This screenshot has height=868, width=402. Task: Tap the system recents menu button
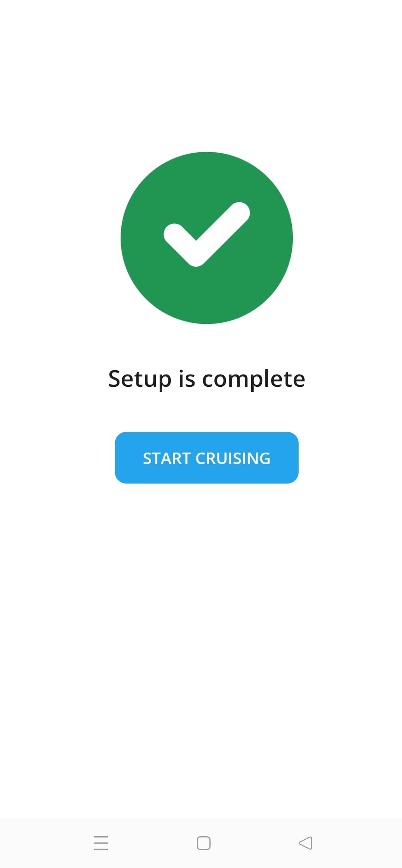(x=101, y=843)
